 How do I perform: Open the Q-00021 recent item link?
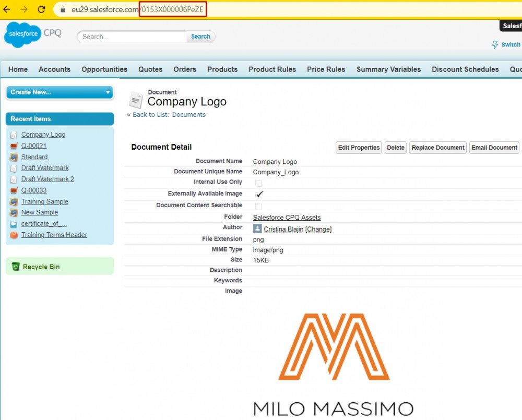pyautogui.click(x=34, y=146)
